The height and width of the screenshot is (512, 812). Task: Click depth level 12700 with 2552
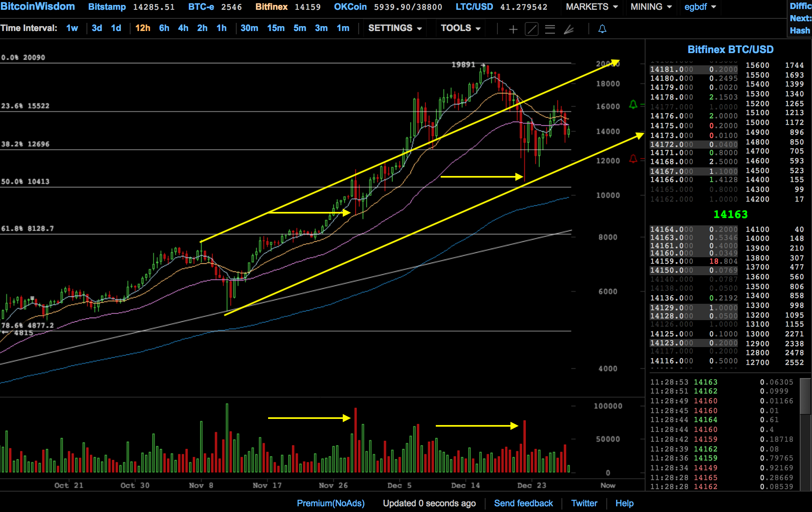[774, 363]
